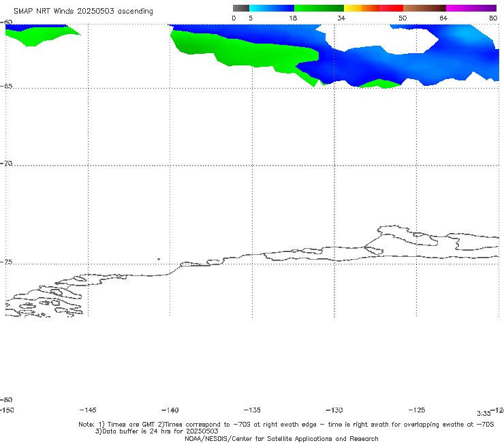The height and width of the screenshot is (443, 504).
Task: Click the colorbar label '18'
Action: (x=293, y=18)
